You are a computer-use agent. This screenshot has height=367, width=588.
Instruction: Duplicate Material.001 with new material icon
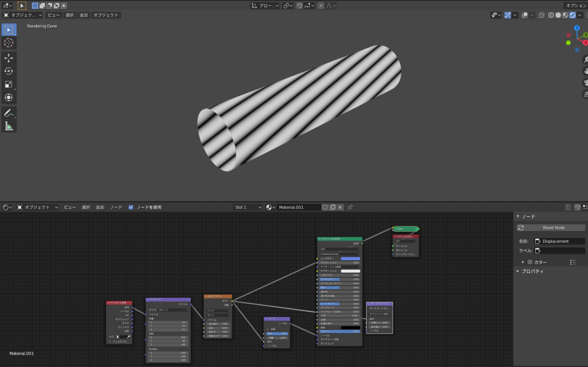pos(333,207)
